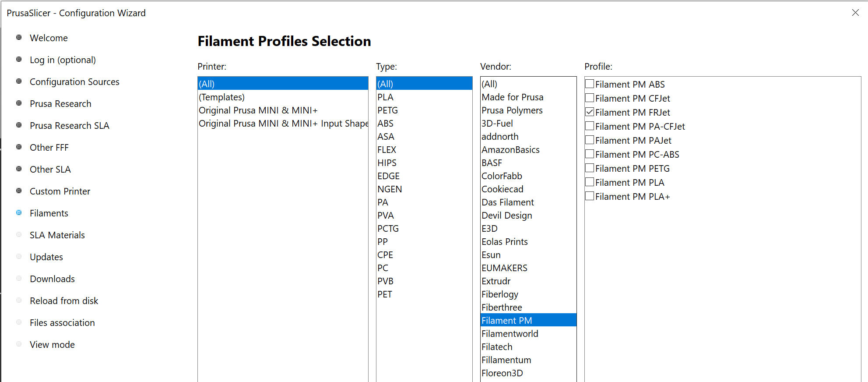
Task: Select Eolas Prints vendor
Action: point(528,241)
